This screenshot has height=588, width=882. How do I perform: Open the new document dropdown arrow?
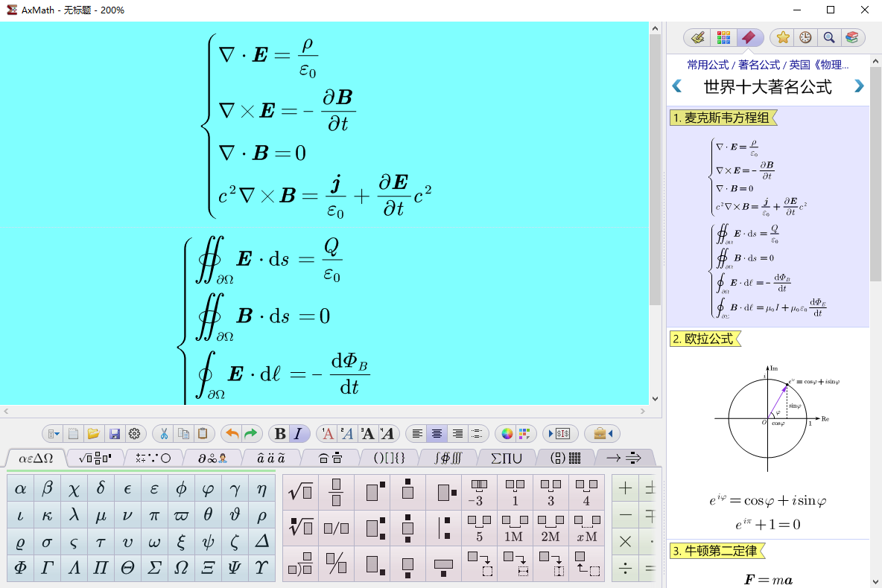point(57,433)
